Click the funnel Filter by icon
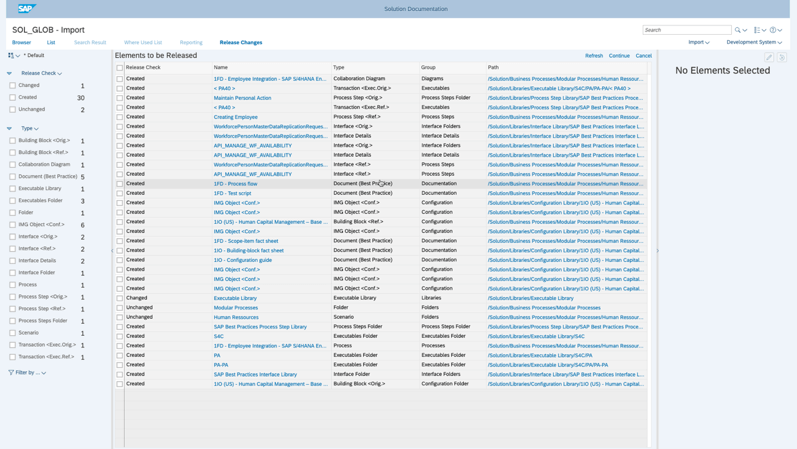This screenshot has width=797, height=449. [x=11, y=373]
